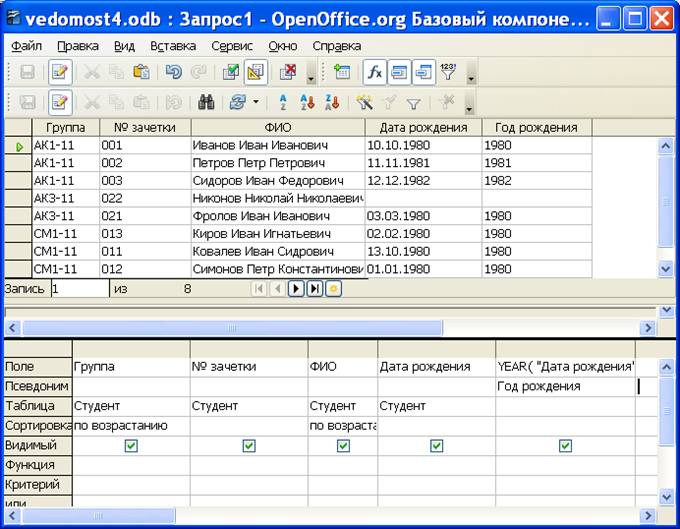Jump to the last record button
The height and width of the screenshot is (529, 680).
(314, 289)
